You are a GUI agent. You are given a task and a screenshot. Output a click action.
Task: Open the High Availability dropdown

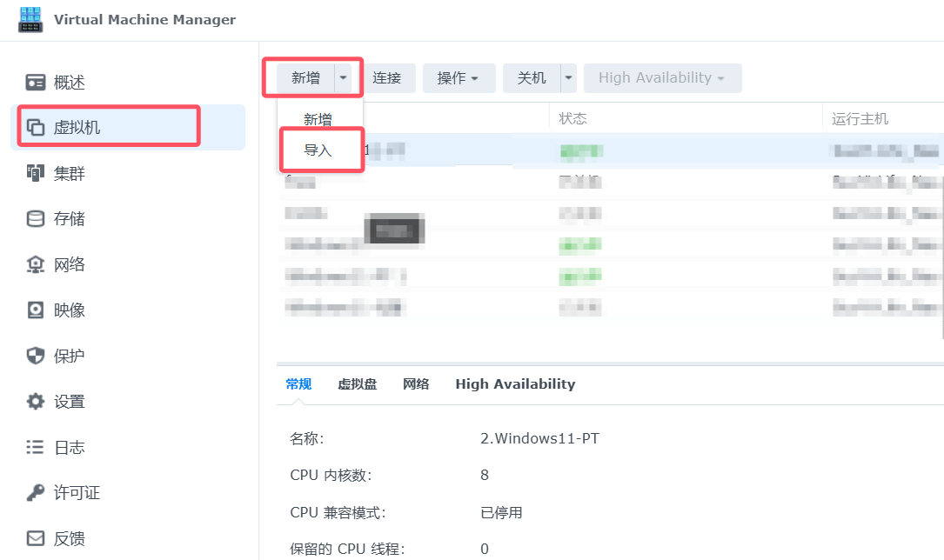point(662,77)
